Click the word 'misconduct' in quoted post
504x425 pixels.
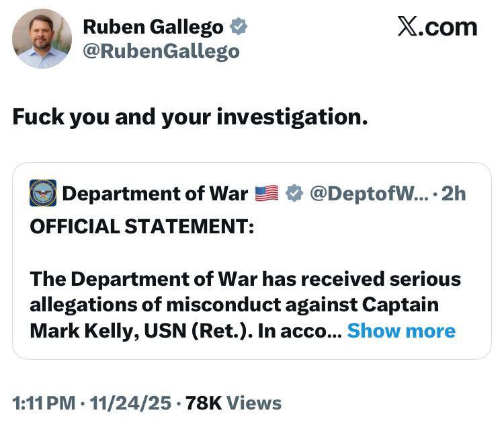click(222, 304)
